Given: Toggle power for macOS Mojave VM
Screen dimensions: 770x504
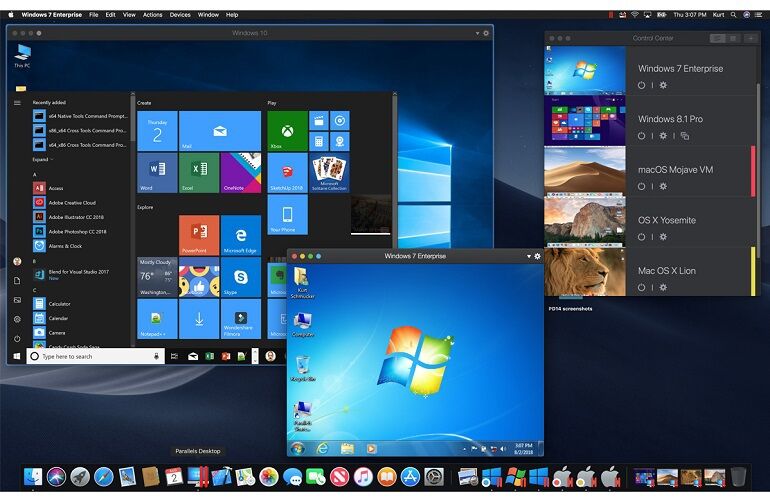Looking at the screenshot, I should (x=641, y=186).
